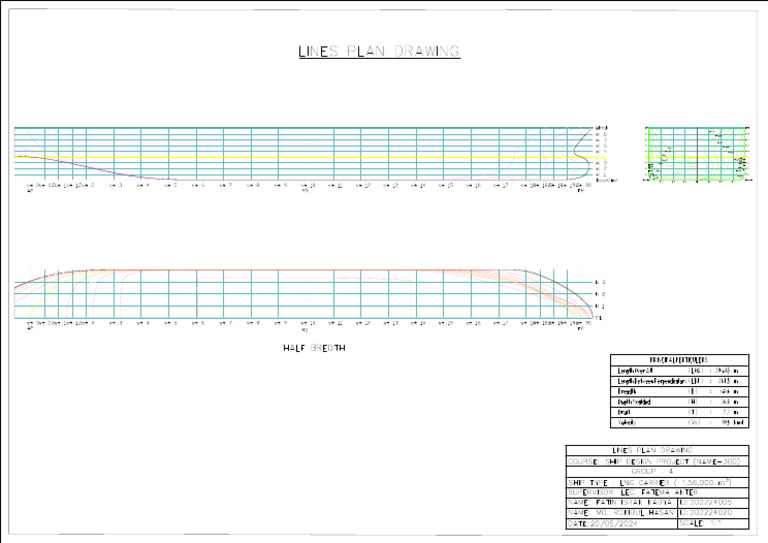Select the SHIP TYPE : LNG CARRIER row

(657, 482)
